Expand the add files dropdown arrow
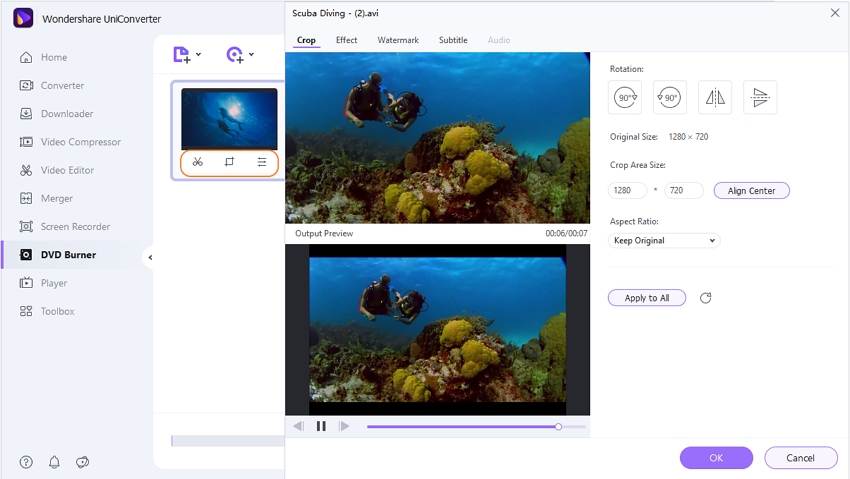Viewport: 850px width, 479px height. point(198,54)
